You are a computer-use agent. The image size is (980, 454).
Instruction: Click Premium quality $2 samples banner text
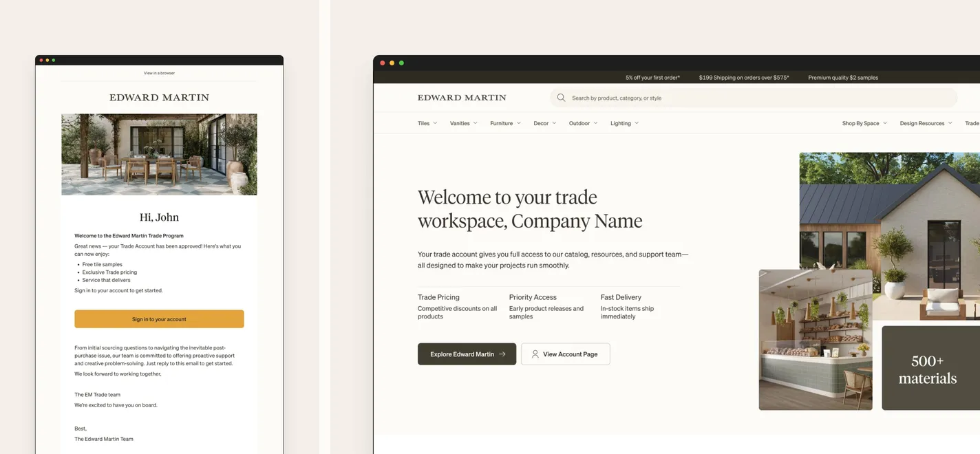[x=843, y=78]
